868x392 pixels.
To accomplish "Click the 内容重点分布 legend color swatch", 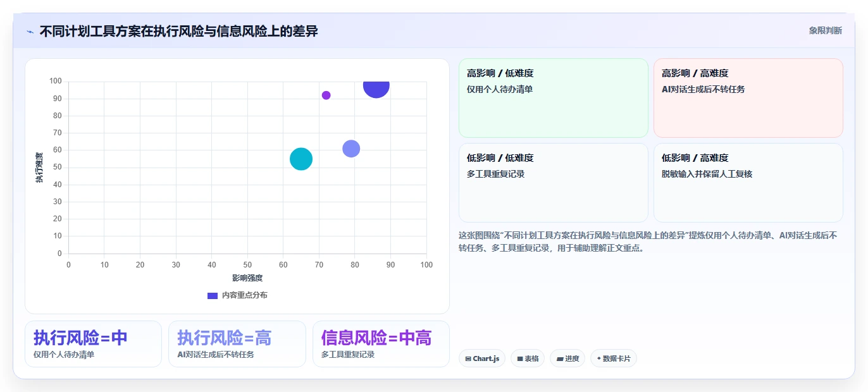I will pyautogui.click(x=213, y=295).
